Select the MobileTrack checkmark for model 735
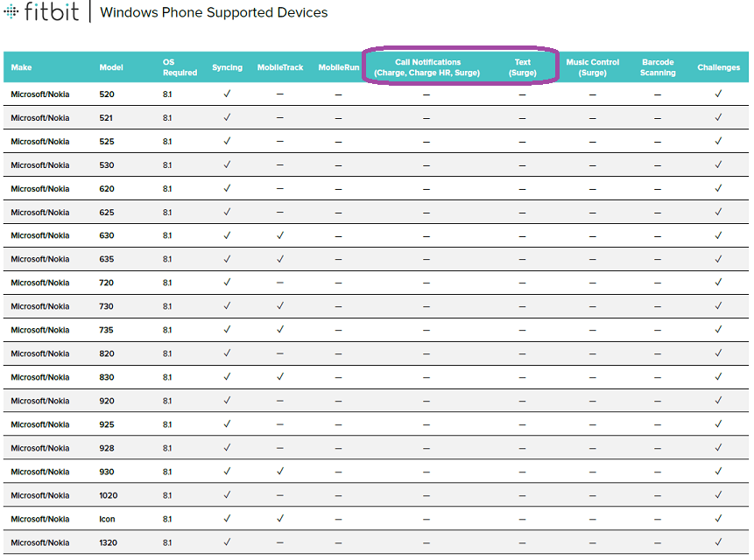 click(280, 330)
